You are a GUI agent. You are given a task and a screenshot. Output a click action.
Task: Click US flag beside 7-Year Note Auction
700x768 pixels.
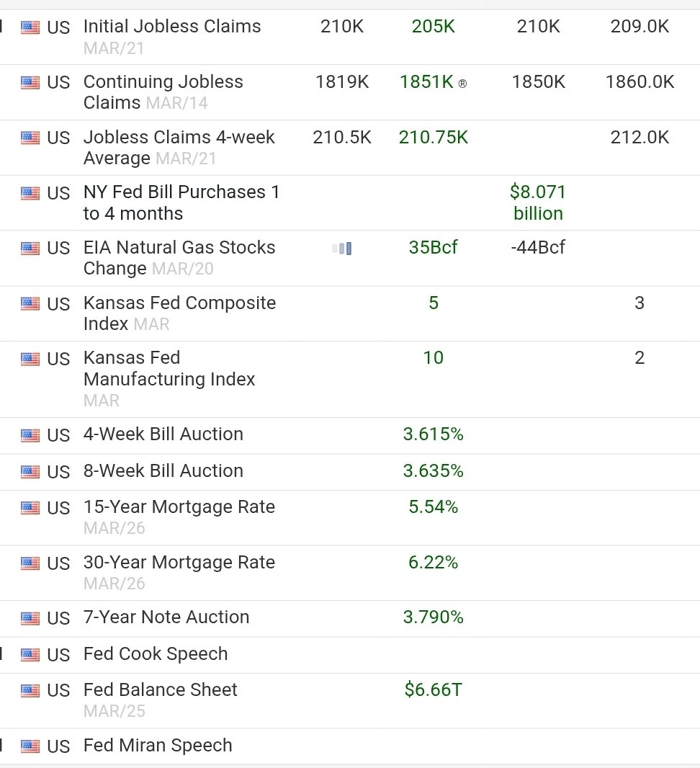[x=30, y=618]
